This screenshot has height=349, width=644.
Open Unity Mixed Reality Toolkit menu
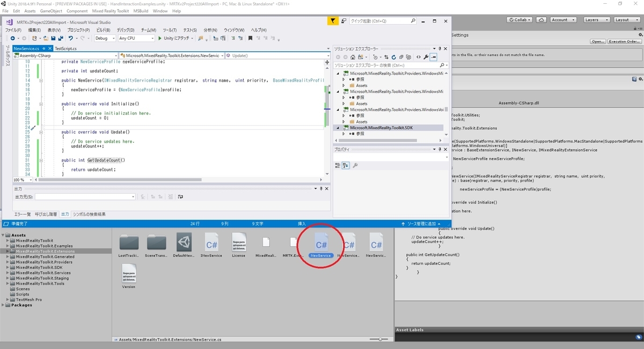click(x=110, y=11)
